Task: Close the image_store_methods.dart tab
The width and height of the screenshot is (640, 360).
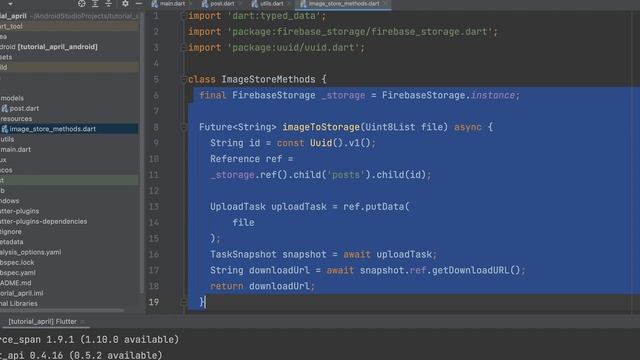Action: (x=385, y=4)
